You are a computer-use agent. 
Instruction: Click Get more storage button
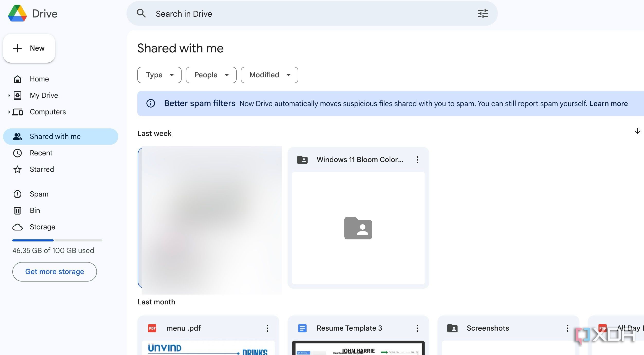(x=55, y=272)
